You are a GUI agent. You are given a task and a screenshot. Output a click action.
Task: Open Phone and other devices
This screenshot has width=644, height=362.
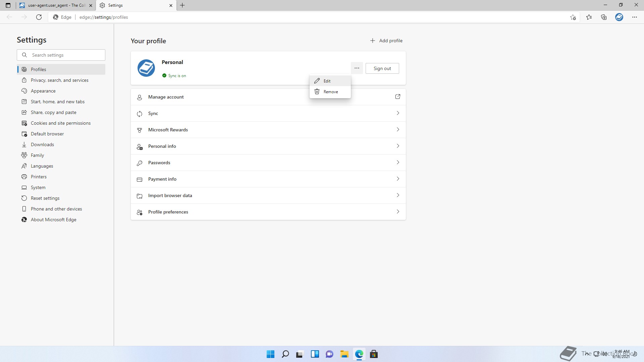pyautogui.click(x=61, y=209)
